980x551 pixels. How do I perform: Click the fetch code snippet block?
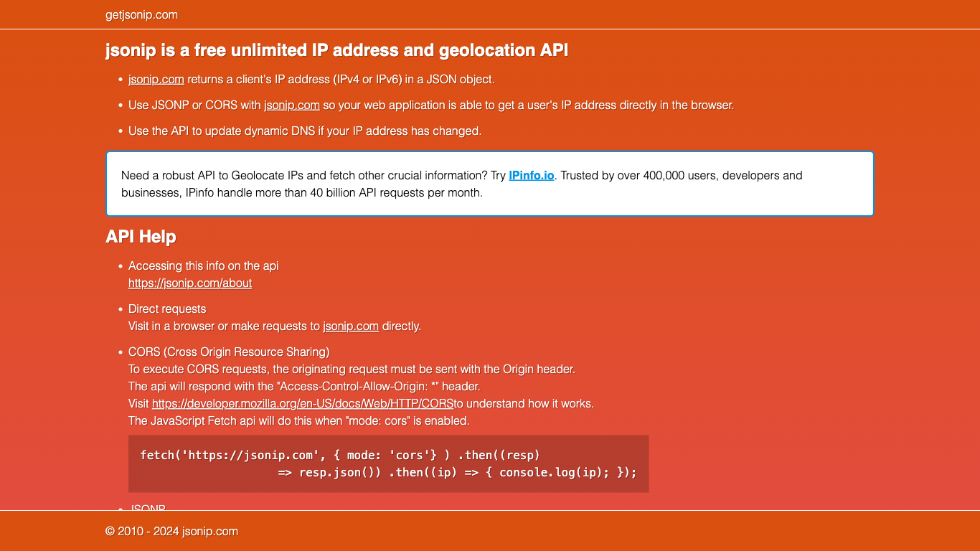pyautogui.click(x=389, y=463)
